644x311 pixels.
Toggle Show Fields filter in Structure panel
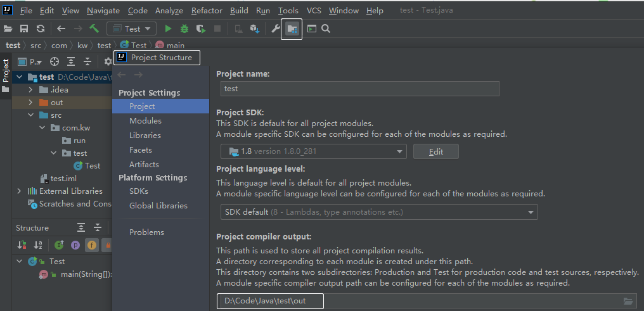pyautogui.click(x=91, y=244)
